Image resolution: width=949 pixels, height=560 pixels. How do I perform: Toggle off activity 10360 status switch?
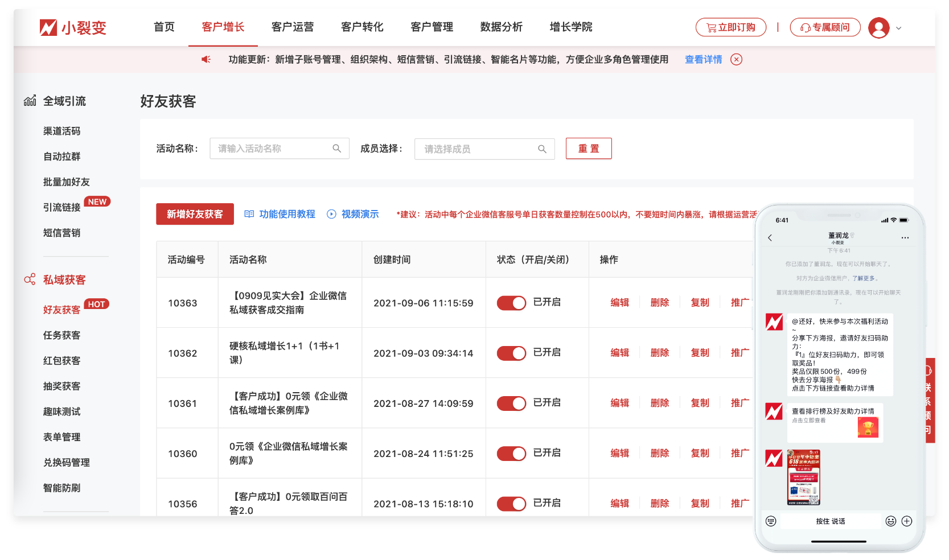click(511, 453)
